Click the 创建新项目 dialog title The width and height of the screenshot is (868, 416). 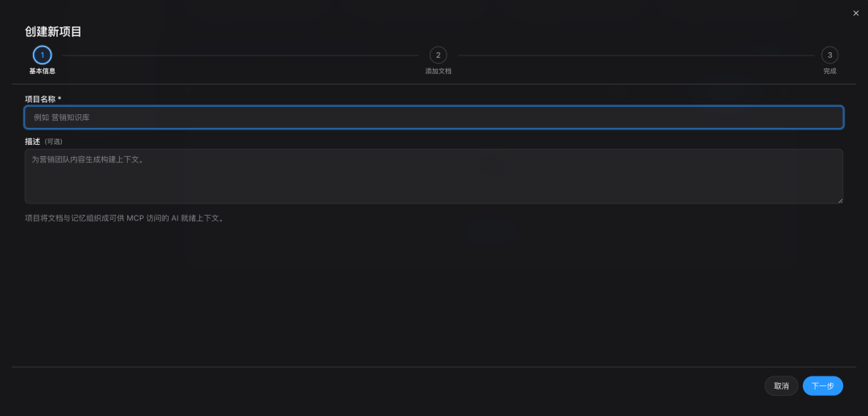[x=53, y=32]
